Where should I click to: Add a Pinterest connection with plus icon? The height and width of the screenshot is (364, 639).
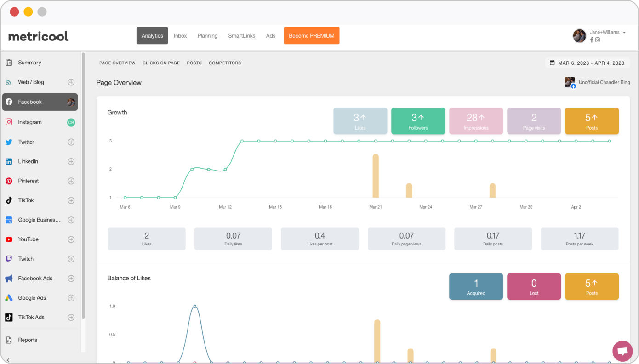tap(71, 181)
